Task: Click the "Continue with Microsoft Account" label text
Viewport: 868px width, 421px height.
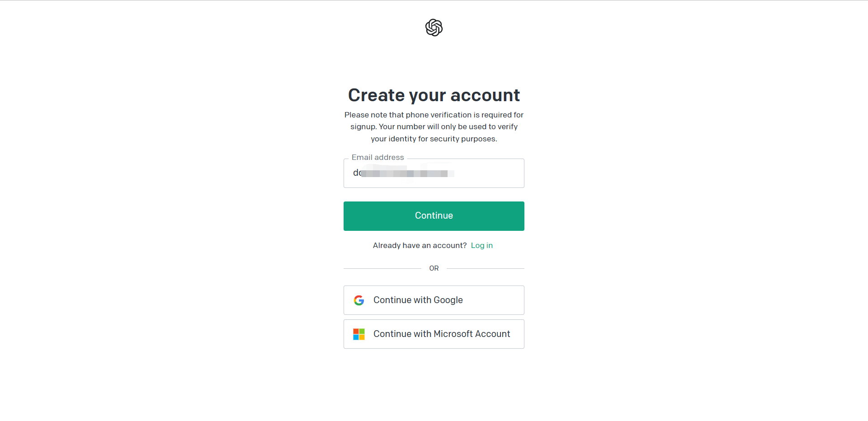Action: [441, 334]
